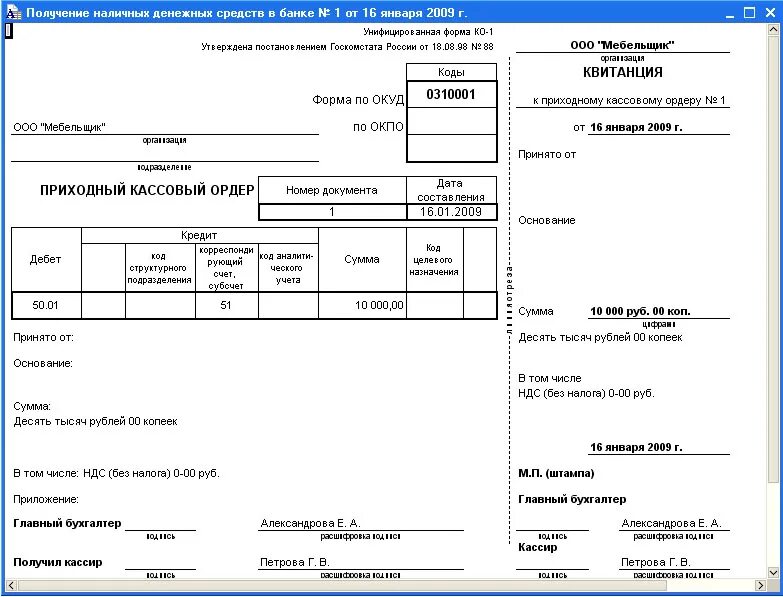Click the organization name in the receipt section
783x597 pixels.
(x=622, y=45)
